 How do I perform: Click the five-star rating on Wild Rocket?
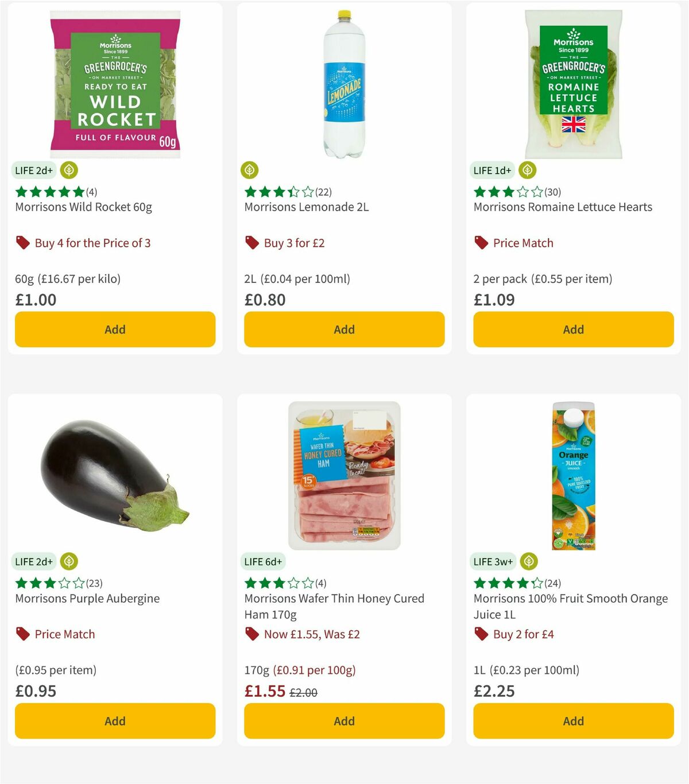pyautogui.click(x=49, y=193)
